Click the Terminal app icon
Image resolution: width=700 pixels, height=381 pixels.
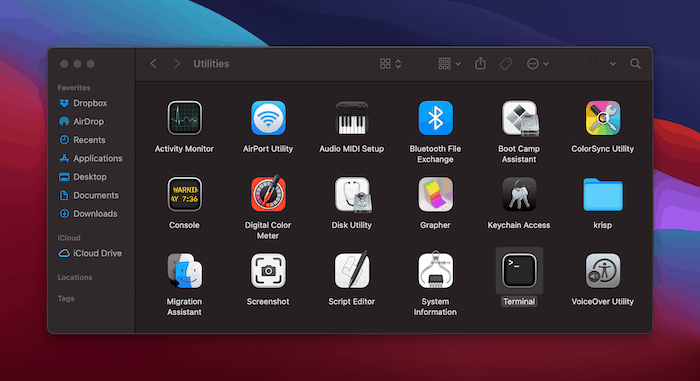[519, 271]
